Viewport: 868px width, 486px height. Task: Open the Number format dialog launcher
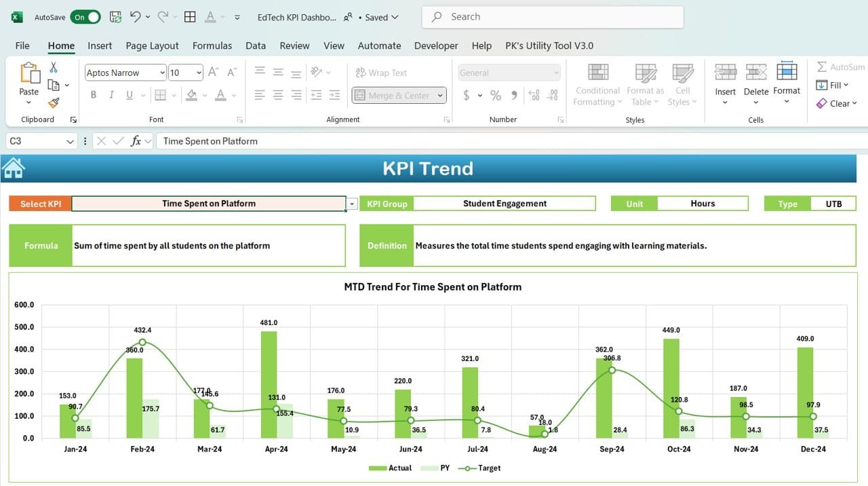tap(560, 119)
